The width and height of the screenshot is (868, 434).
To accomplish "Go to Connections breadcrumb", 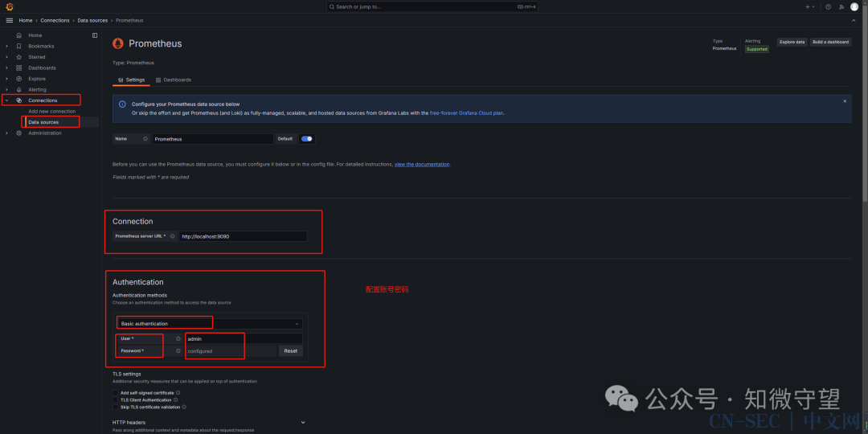I will pos(55,20).
